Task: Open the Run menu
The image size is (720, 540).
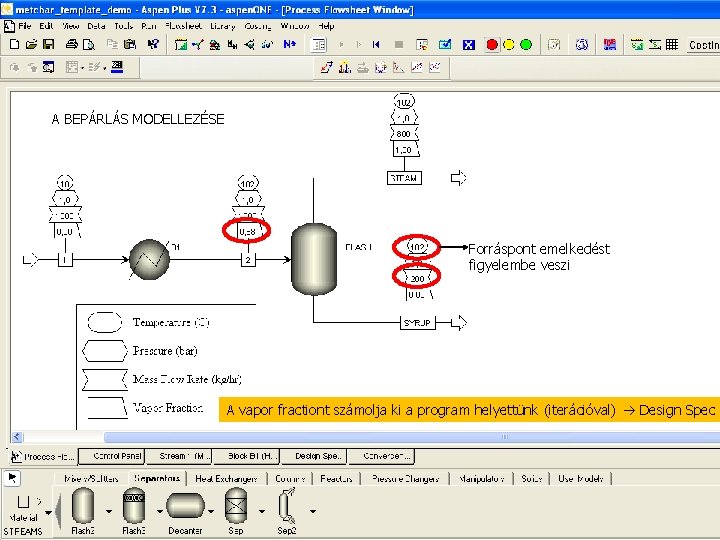Action: [149, 26]
